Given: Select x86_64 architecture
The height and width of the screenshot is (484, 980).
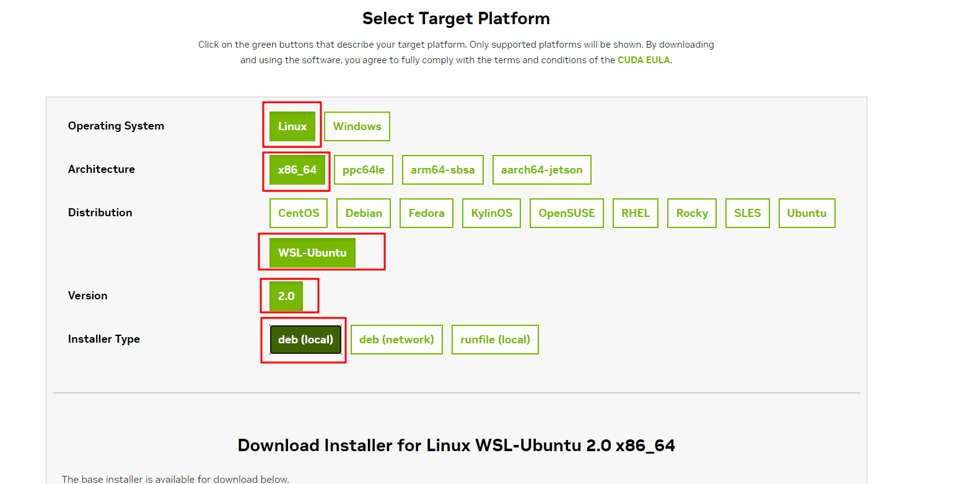Looking at the screenshot, I should pyautogui.click(x=297, y=170).
